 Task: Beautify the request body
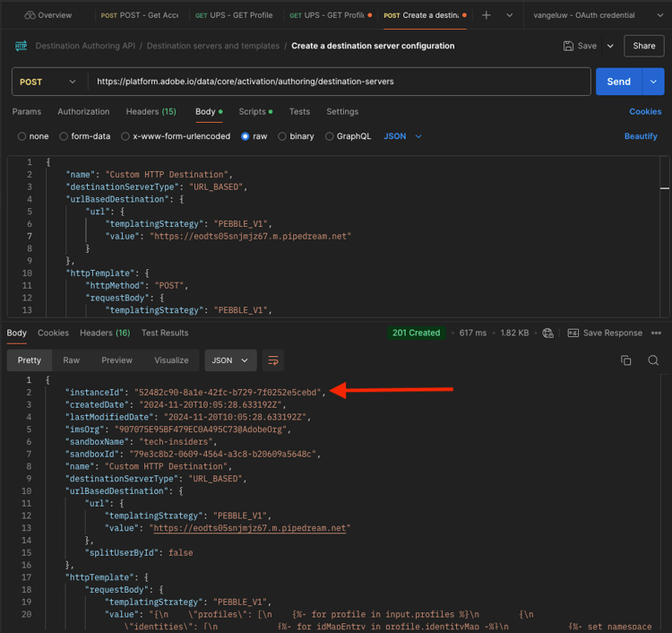641,136
